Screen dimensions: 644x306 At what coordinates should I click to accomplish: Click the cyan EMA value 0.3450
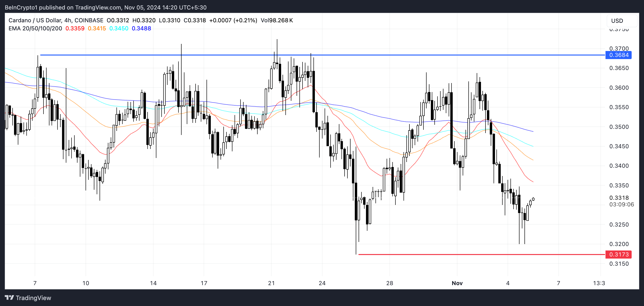click(119, 28)
